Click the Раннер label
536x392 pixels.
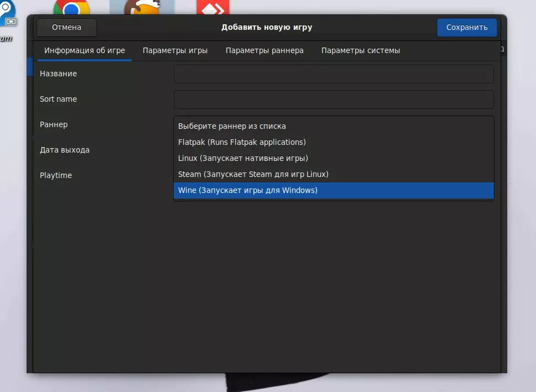click(54, 124)
